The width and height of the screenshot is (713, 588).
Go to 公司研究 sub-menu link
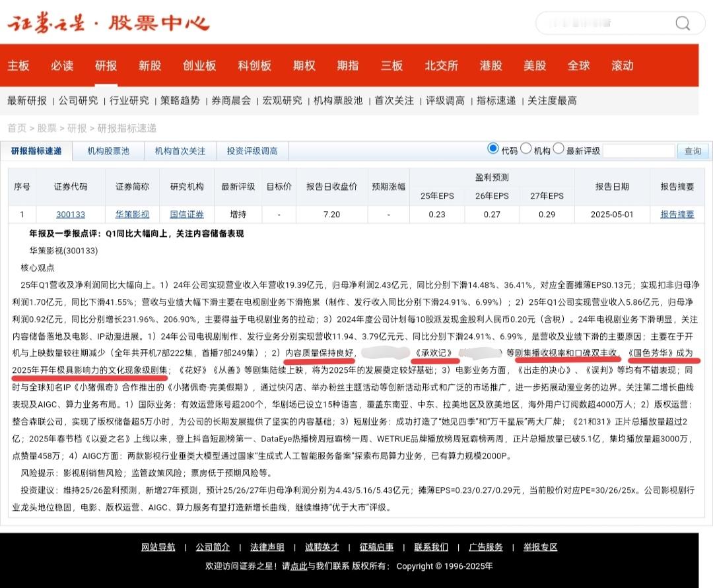tap(78, 100)
